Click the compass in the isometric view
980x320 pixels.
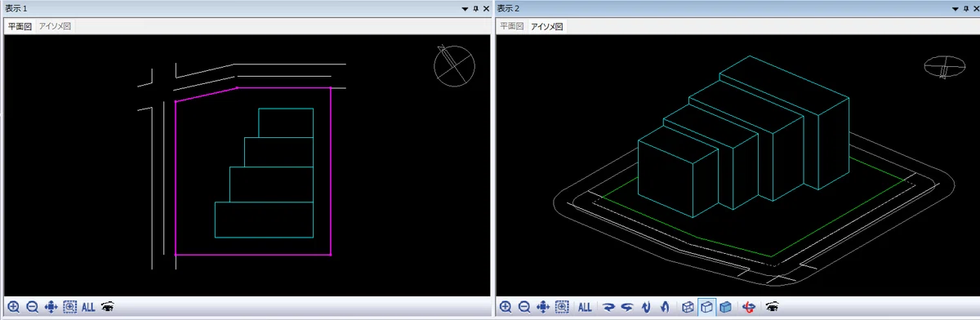pos(944,66)
